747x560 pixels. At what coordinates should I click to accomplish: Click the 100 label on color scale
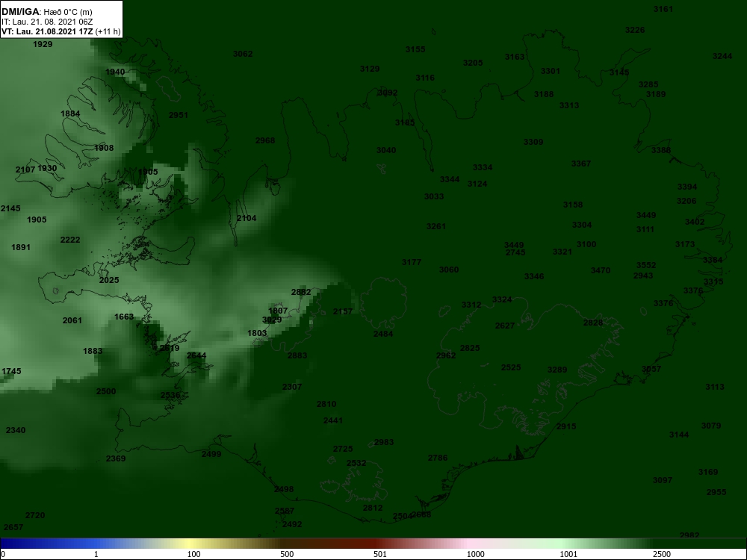193,554
